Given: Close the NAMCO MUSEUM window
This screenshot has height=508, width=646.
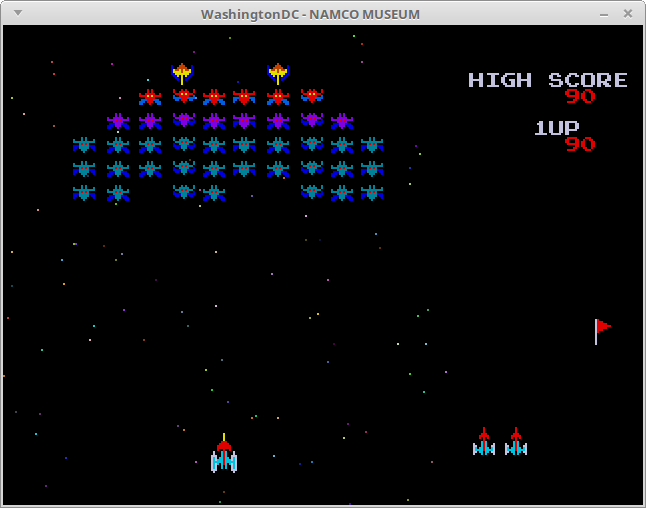Looking at the screenshot, I should (627, 14).
